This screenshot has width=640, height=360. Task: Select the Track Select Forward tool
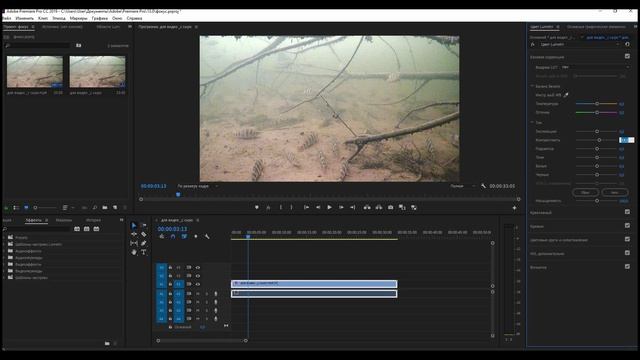pos(144,225)
